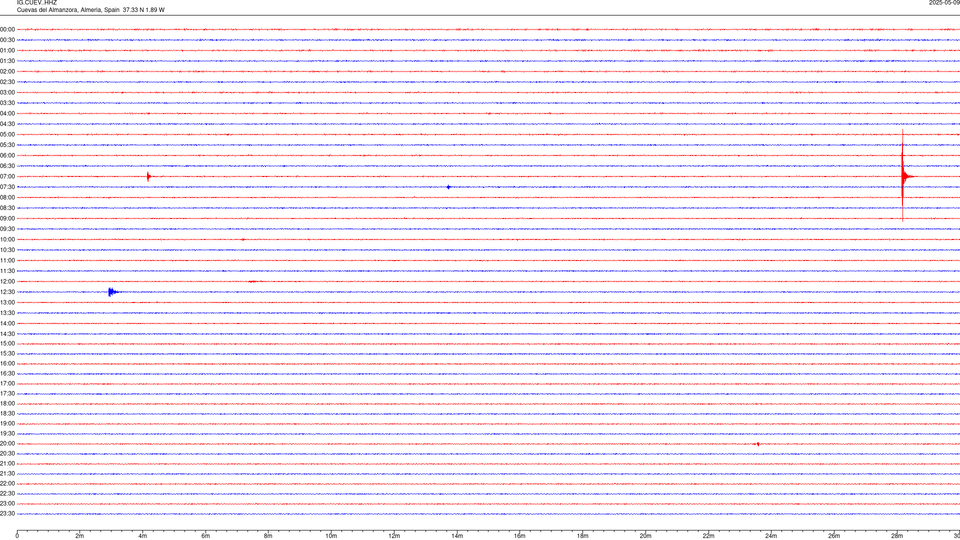Click the 00:00 time label
Screen dimensions: 960x540
7,29
